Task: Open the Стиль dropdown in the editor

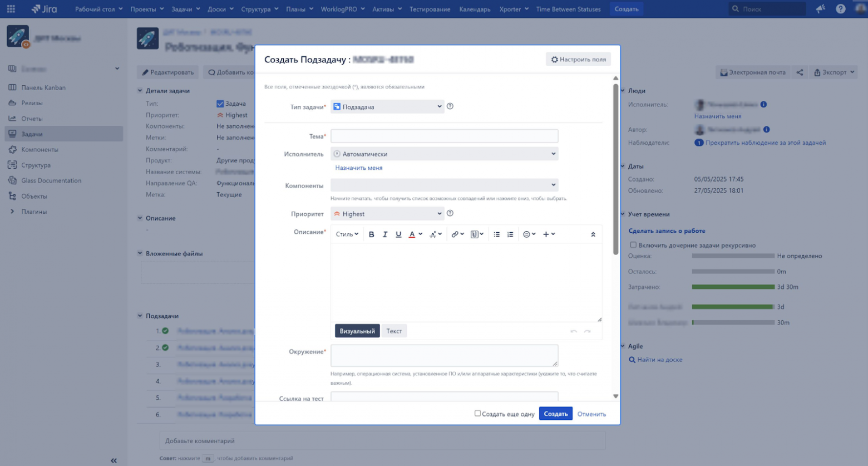Action: coord(346,234)
